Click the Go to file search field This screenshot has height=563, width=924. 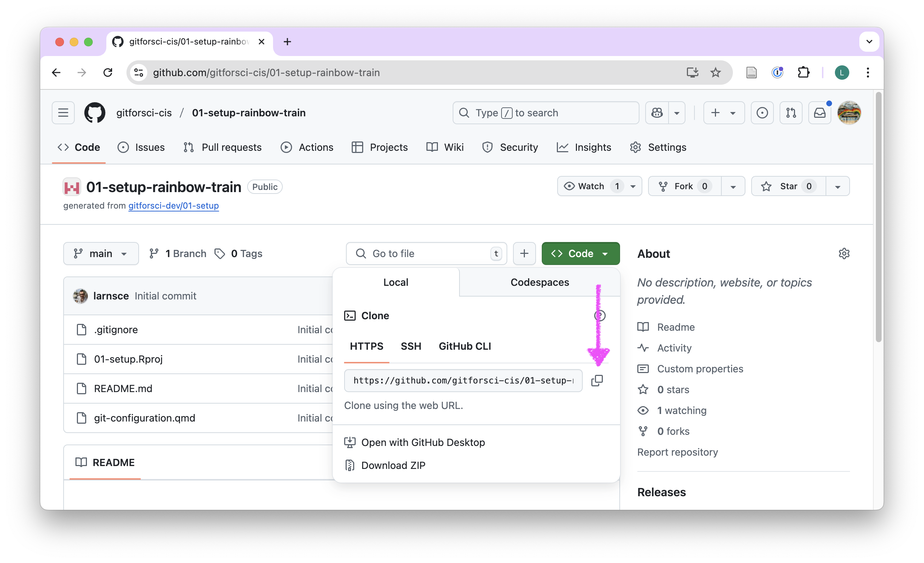point(426,254)
